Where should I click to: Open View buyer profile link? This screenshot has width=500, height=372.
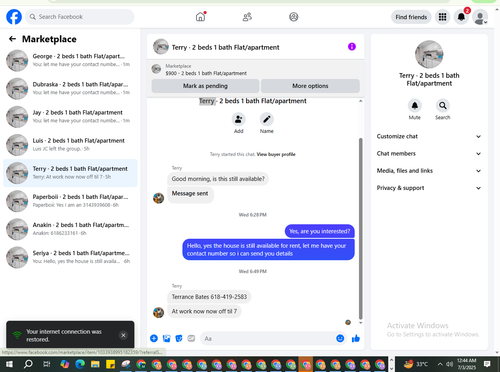point(276,154)
